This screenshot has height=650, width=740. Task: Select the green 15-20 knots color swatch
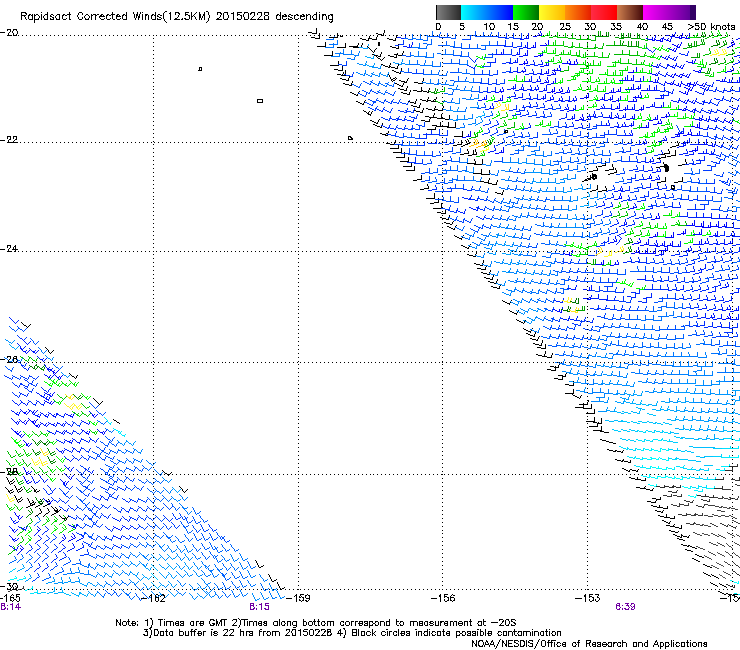click(526, 12)
